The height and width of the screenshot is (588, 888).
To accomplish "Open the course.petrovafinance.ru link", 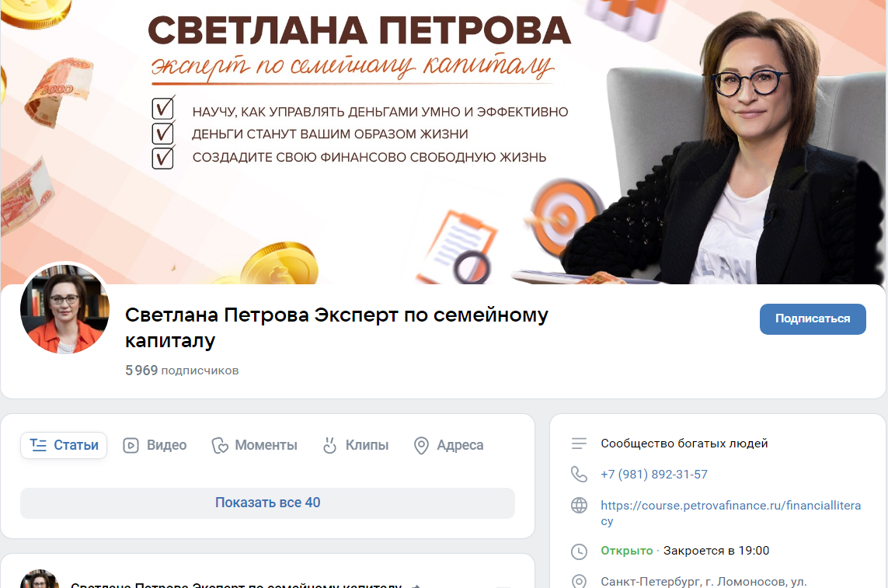I will click(x=730, y=513).
